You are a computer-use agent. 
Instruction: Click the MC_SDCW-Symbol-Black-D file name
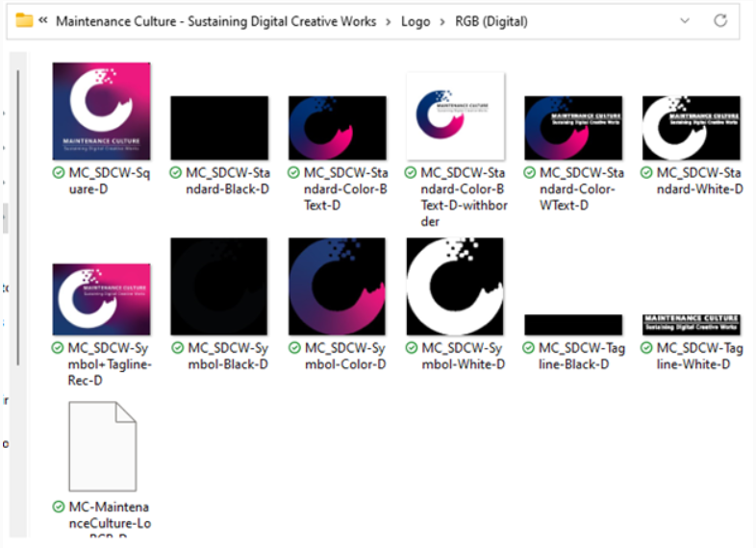228,356
